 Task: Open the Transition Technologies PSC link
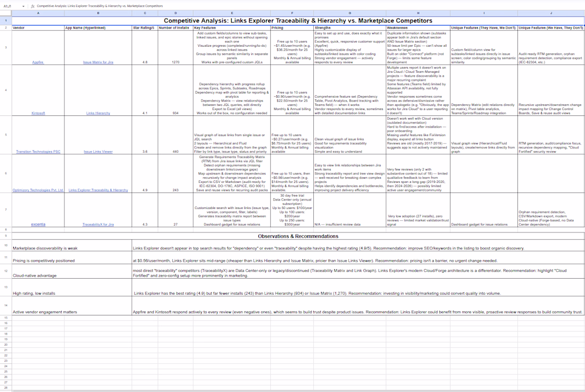tap(38, 152)
